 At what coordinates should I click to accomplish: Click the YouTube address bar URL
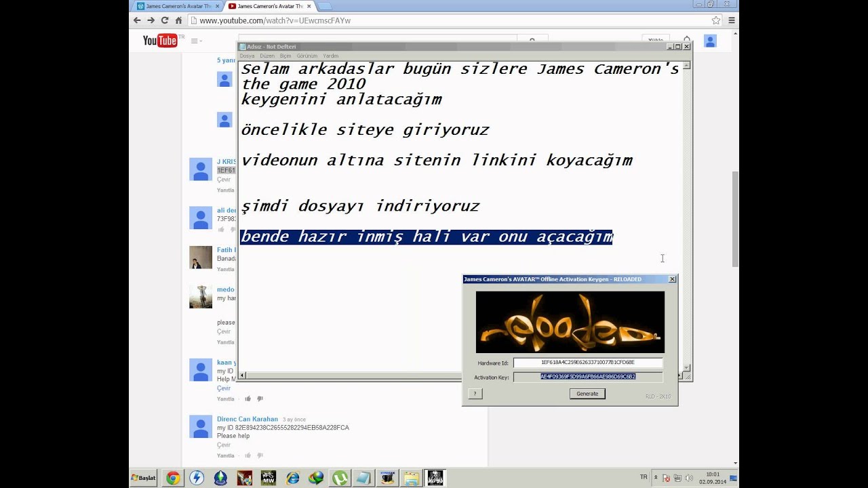pos(275,20)
